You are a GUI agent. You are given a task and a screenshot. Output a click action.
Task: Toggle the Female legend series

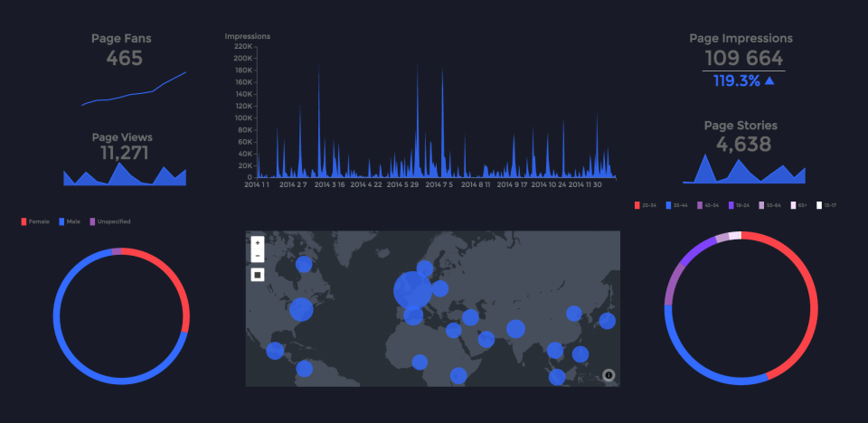tap(35, 221)
